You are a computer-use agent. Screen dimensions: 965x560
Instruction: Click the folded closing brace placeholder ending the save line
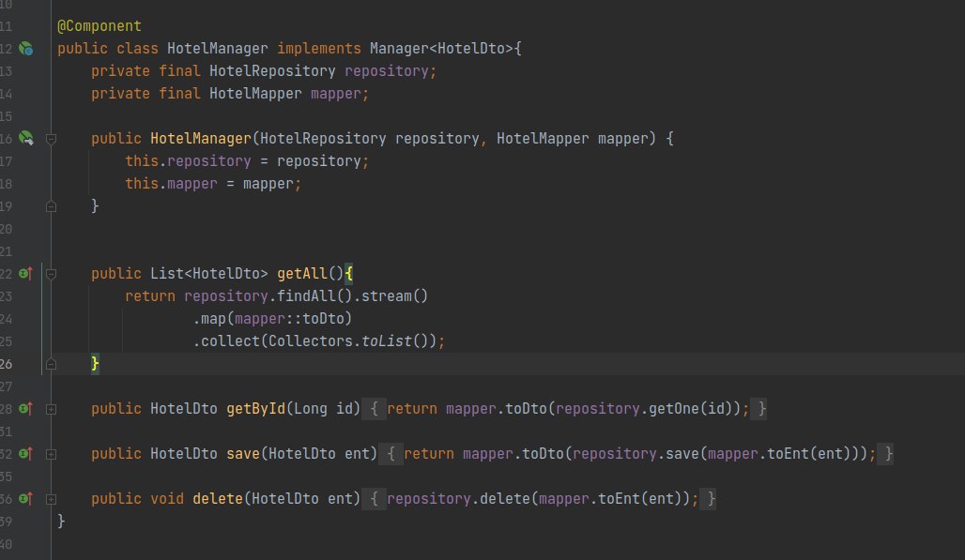[885, 454]
